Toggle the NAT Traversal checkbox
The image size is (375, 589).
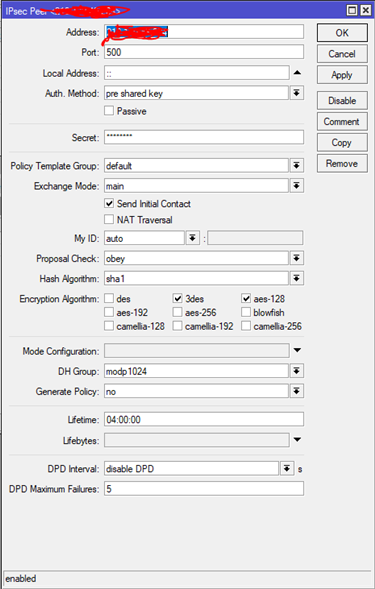coord(109,219)
